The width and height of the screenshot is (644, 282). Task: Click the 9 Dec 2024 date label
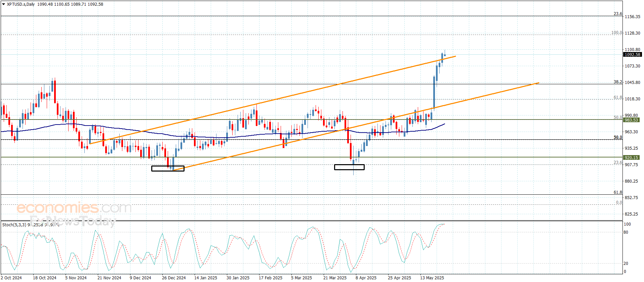tap(140, 278)
